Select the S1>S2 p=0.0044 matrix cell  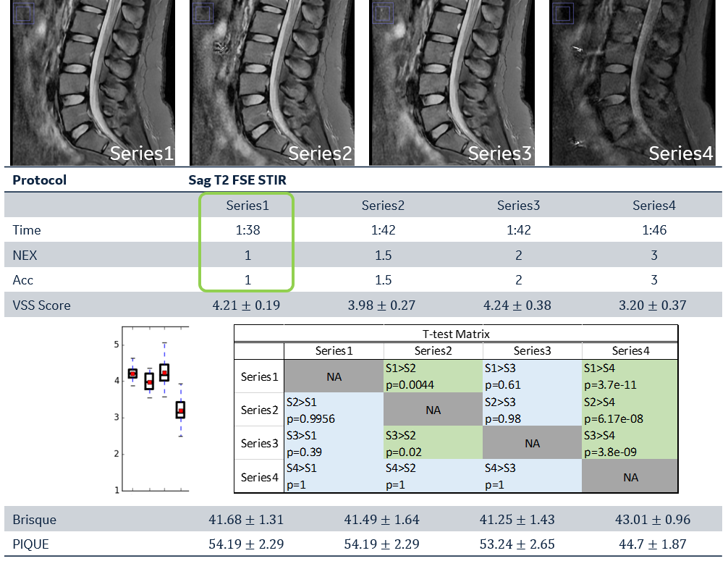point(433,376)
